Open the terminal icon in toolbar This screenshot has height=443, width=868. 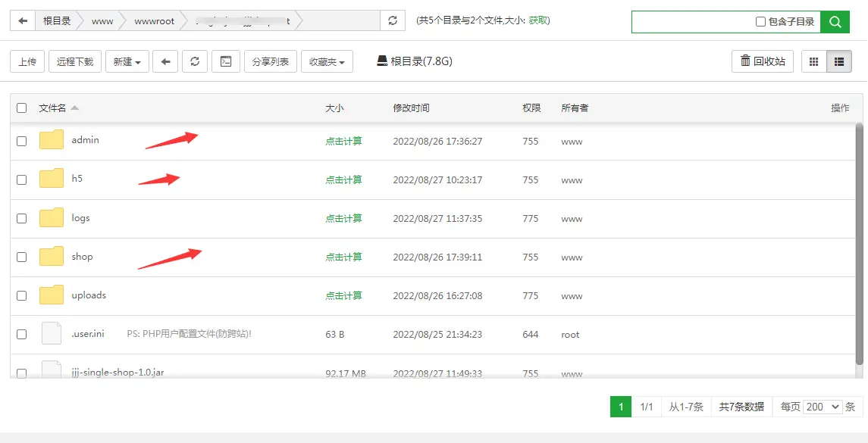click(226, 61)
